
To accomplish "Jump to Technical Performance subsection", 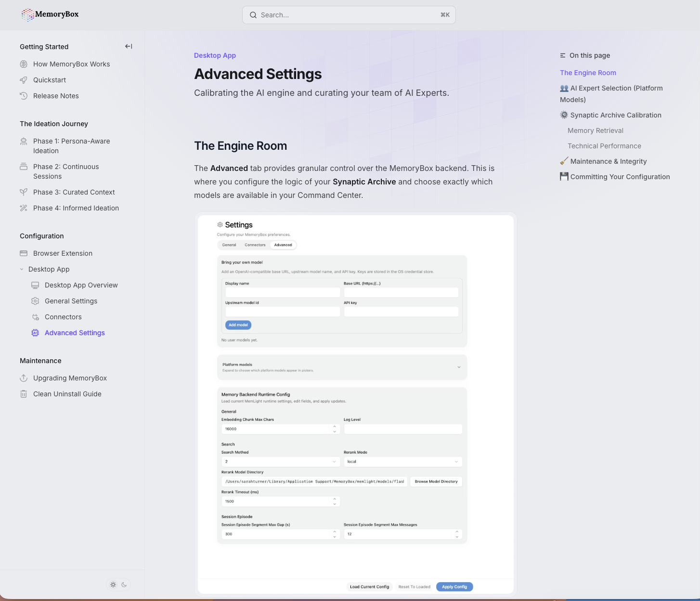I will (x=604, y=146).
